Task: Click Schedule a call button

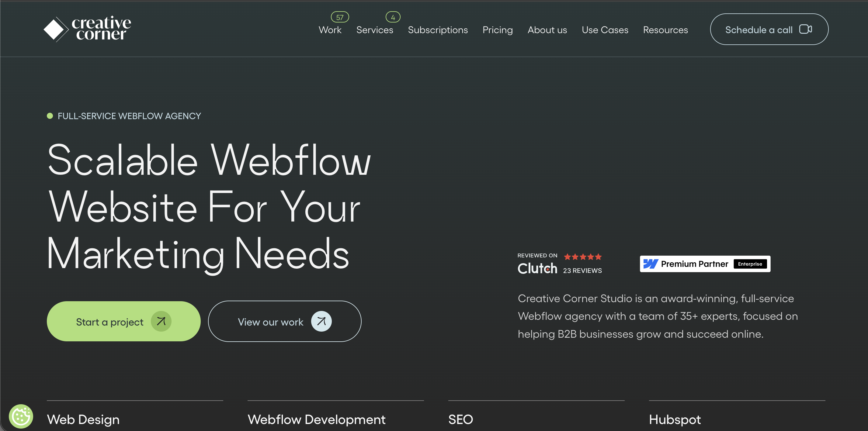Action: click(769, 29)
